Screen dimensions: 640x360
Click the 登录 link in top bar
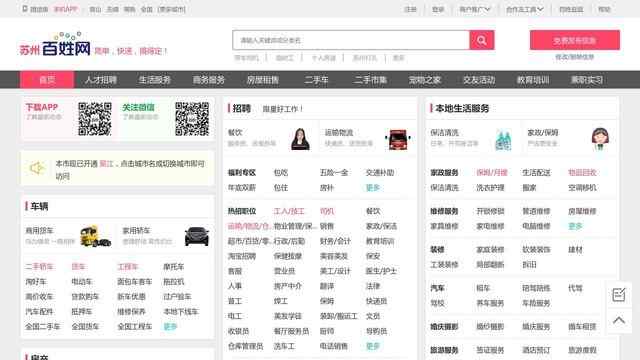(x=438, y=9)
